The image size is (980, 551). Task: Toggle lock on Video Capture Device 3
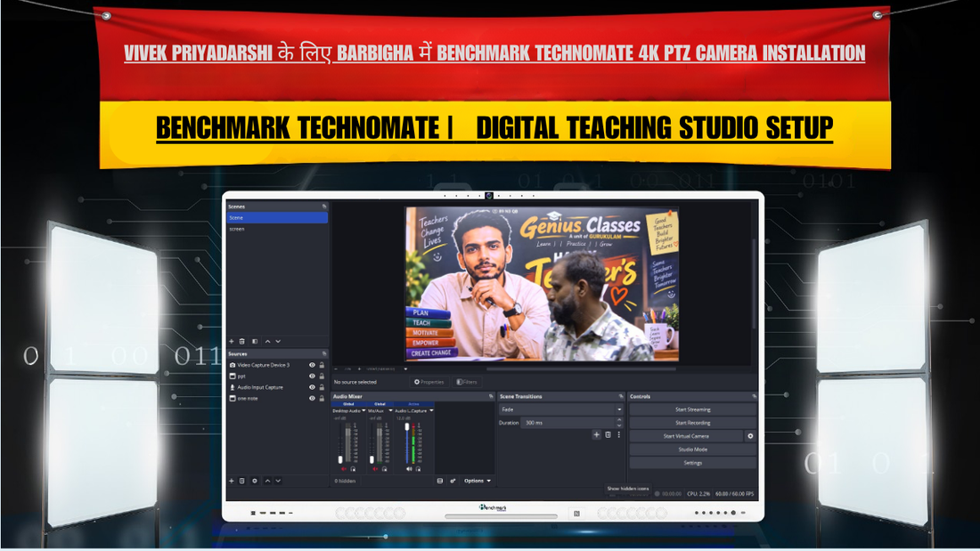pyautogui.click(x=322, y=365)
